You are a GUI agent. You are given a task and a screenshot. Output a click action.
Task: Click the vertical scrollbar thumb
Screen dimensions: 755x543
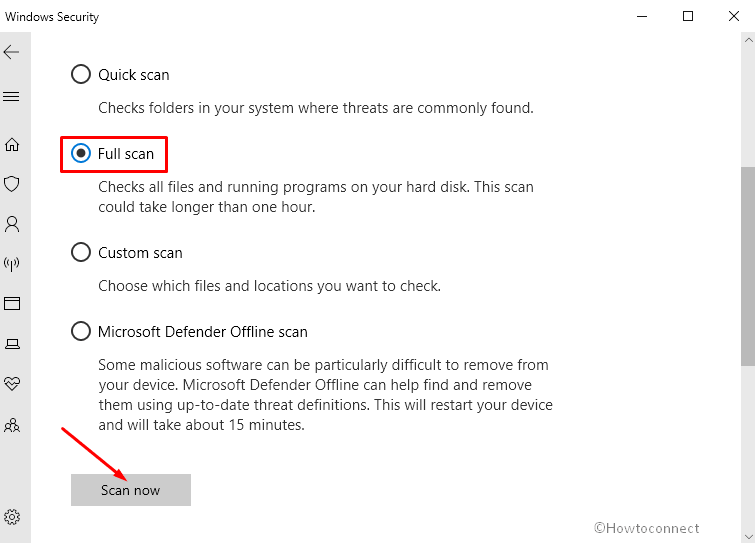748,266
